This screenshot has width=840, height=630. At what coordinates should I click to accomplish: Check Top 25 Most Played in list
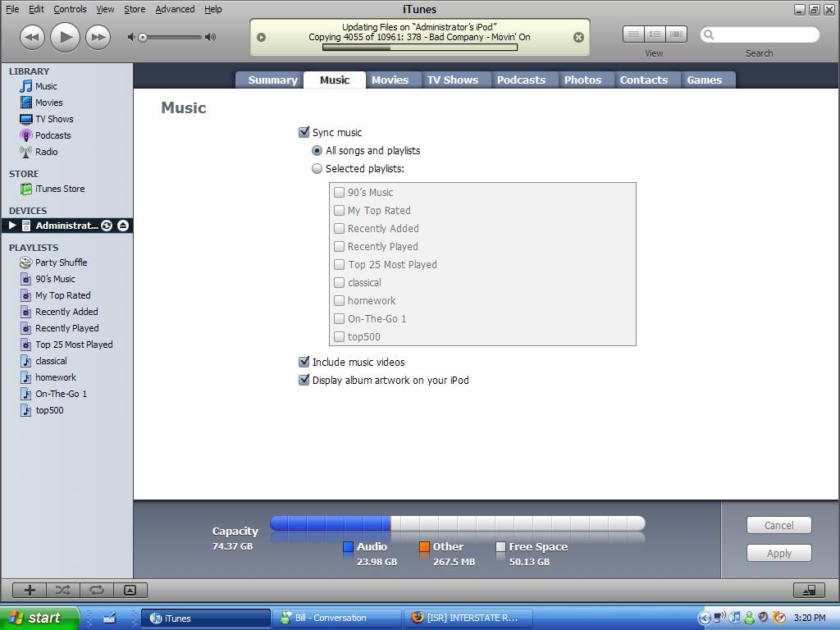(339, 265)
